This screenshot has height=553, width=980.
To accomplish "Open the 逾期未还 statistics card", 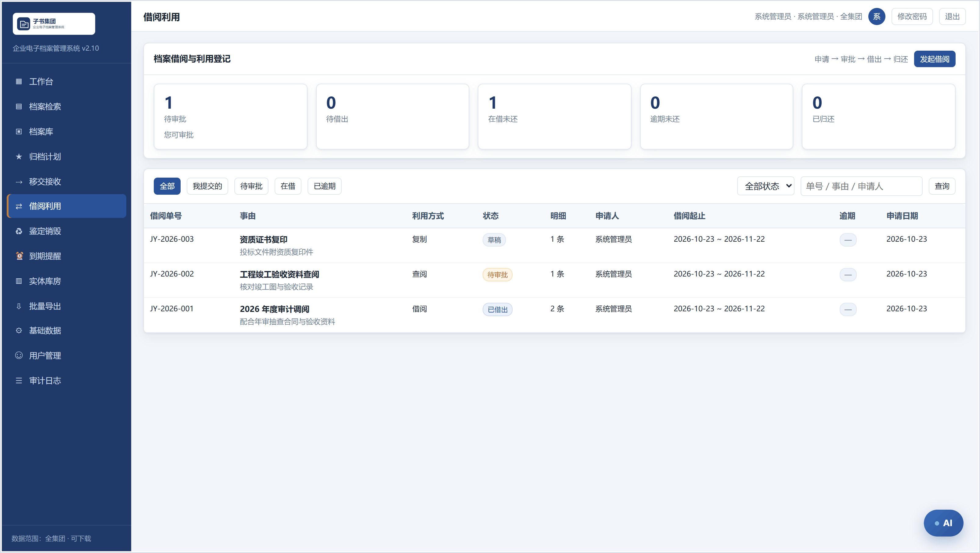I will (x=716, y=117).
